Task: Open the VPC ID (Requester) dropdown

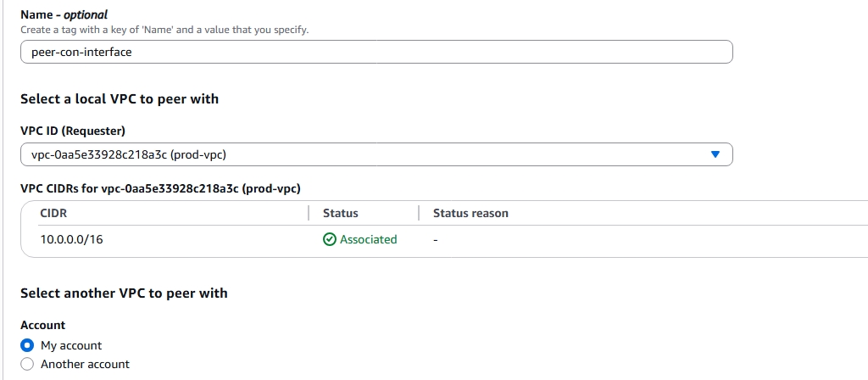Action: coord(376,154)
